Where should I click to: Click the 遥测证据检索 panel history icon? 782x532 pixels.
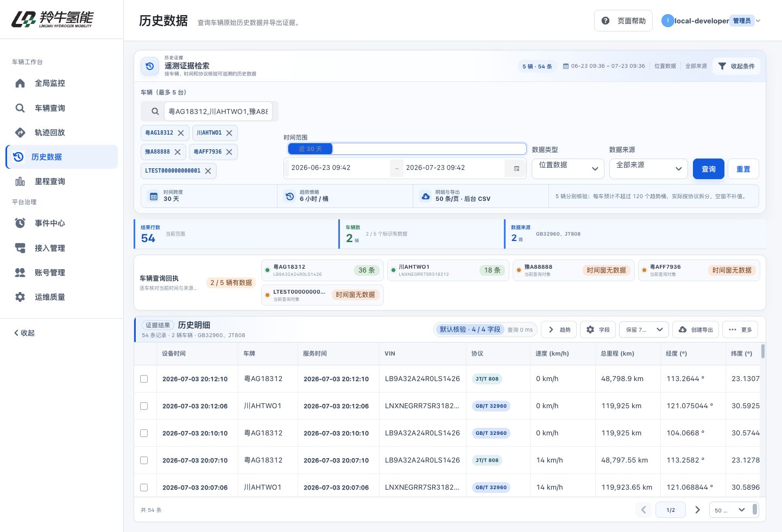coord(150,66)
